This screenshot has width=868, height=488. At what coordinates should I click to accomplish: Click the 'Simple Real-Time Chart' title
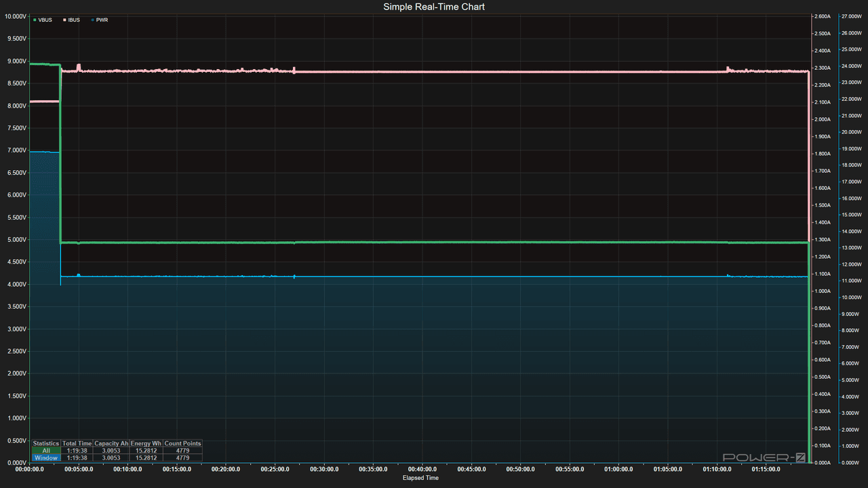(x=434, y=7)
